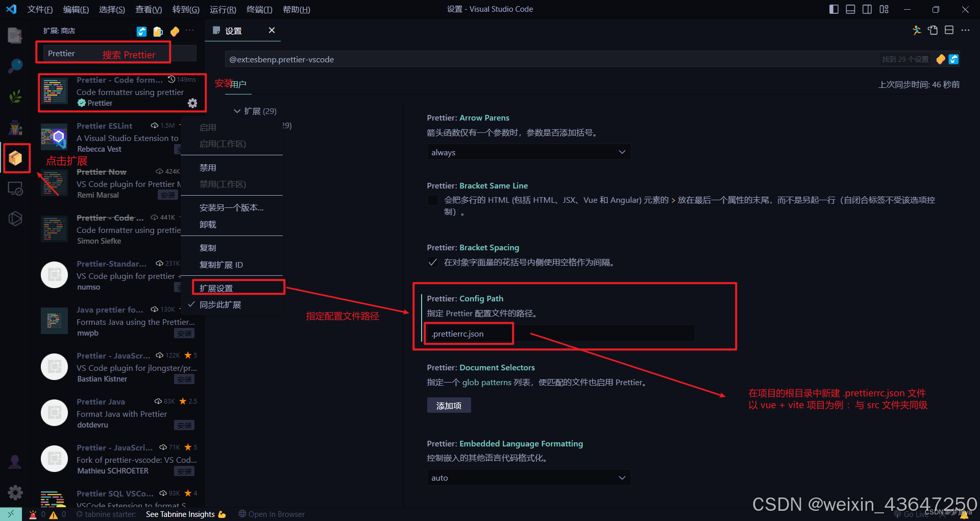The height and width of the screenshot is (521, 980).
Task: Toggle the Bracket Same Line checkbox
Action: point(433,200)
